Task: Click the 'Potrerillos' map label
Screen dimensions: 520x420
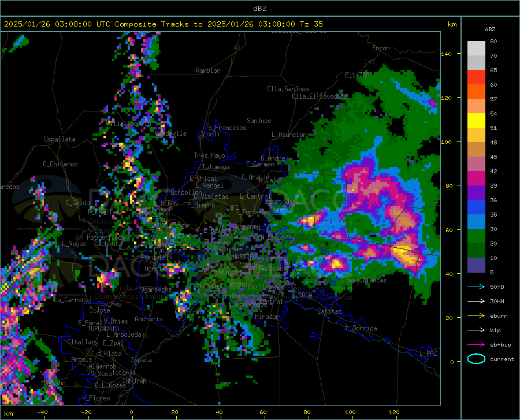Action: (x=106, y=237)
